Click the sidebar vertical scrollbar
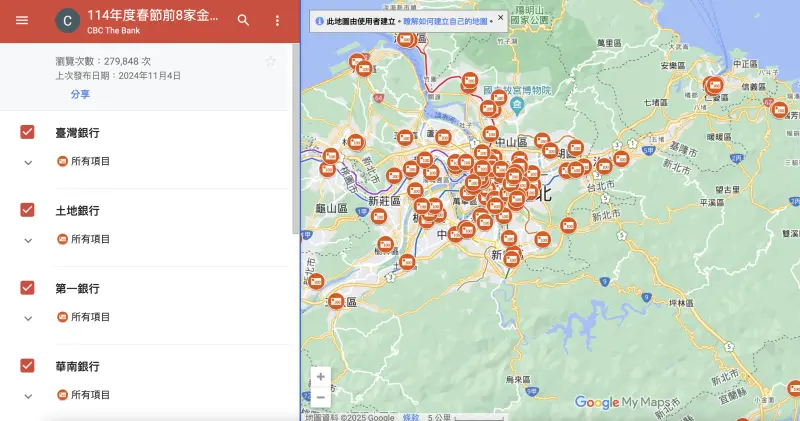This screenshot has height=421, width=800. tap(295, 139)
